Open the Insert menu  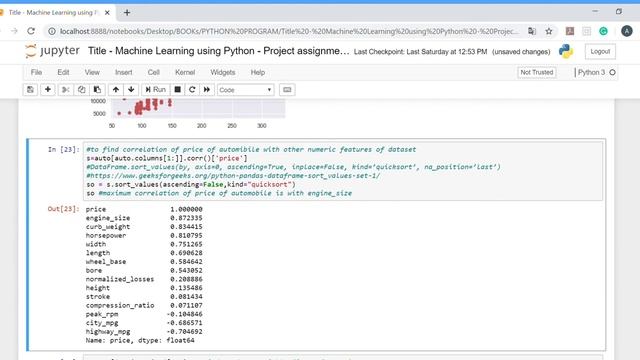124,72
